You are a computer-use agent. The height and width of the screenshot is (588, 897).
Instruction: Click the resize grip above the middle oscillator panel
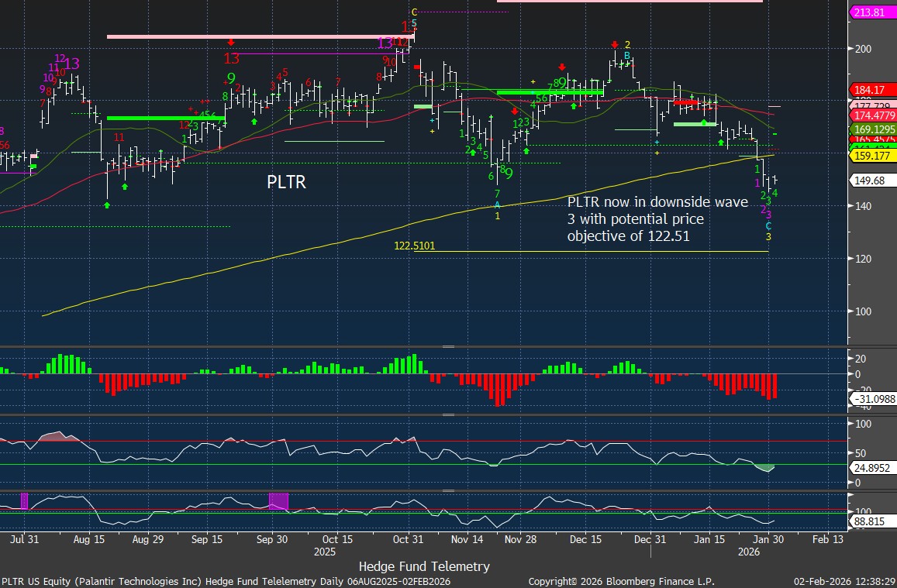coord(448,414)
